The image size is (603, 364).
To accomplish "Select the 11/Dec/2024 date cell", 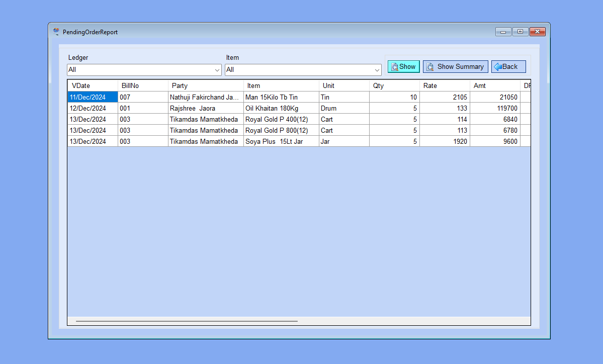I will point(93,97).
